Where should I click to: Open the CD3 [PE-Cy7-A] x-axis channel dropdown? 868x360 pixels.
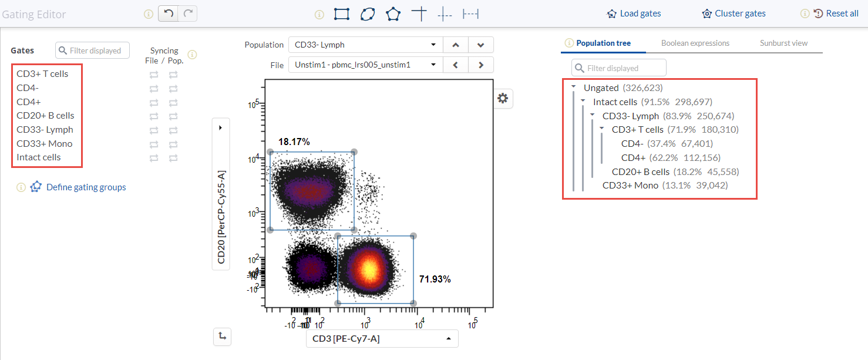(x=382, y=338)
